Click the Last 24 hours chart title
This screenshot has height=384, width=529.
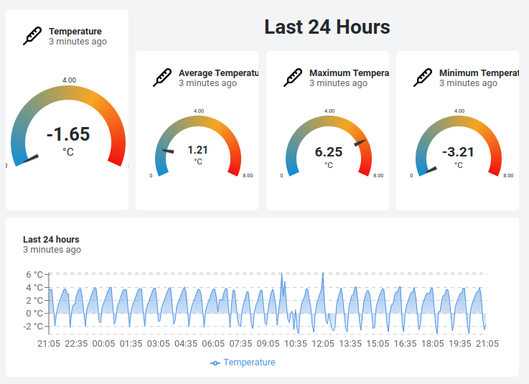click(51, 240)
